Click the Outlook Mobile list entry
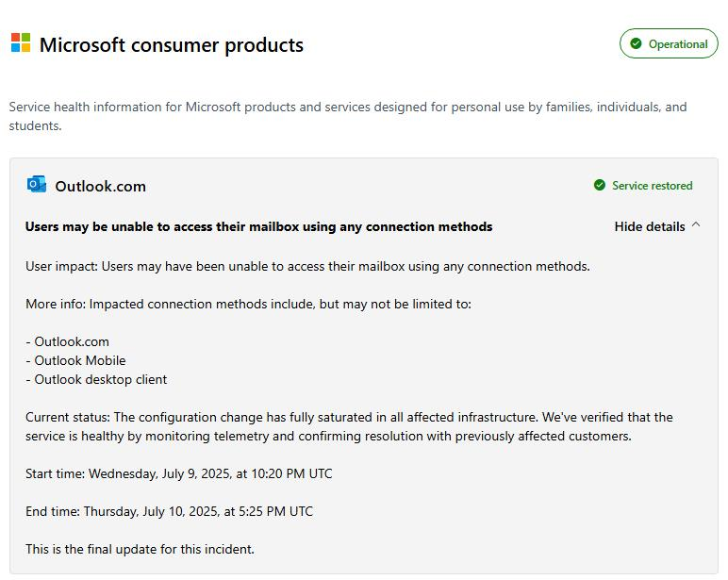 (79, 360)
